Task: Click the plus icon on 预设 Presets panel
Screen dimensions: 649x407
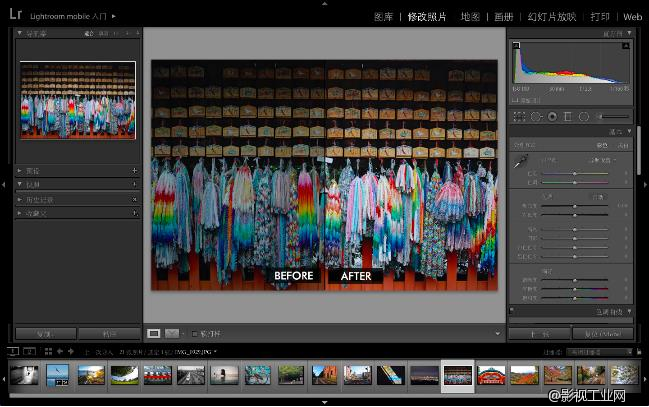Action: point(134,171)
